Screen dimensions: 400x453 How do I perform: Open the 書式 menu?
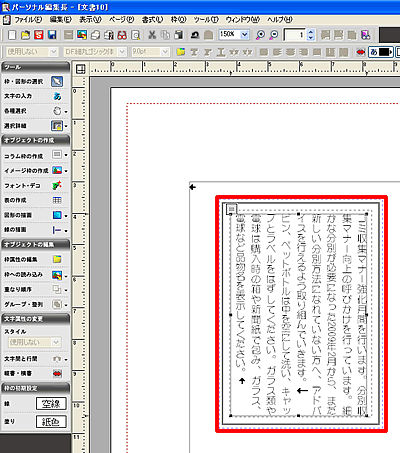pos(152,20)
